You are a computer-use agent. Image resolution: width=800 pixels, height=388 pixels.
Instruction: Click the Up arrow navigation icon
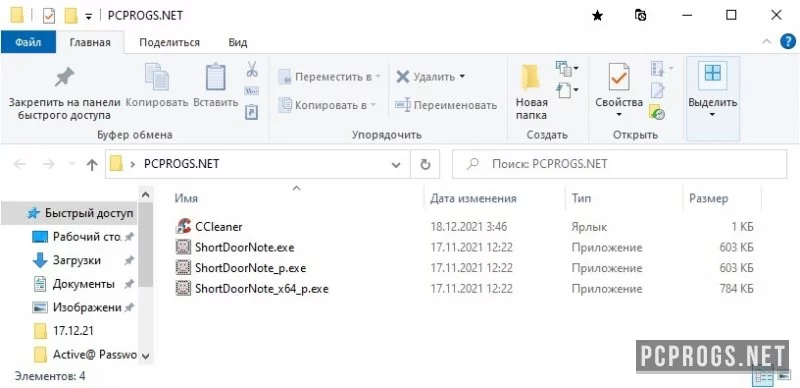point(92,164)
